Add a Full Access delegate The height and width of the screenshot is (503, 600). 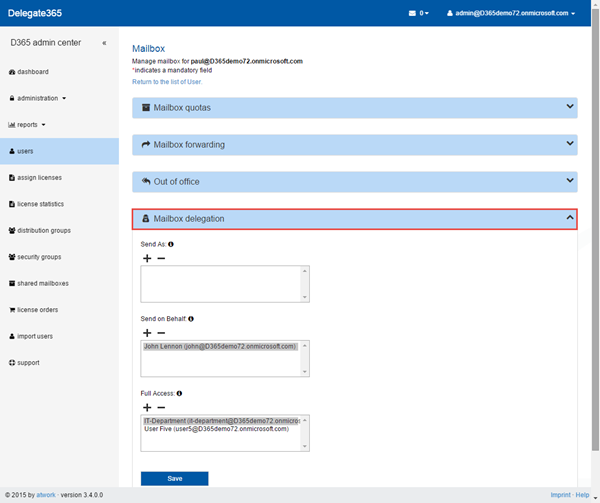tap(147, 407)
